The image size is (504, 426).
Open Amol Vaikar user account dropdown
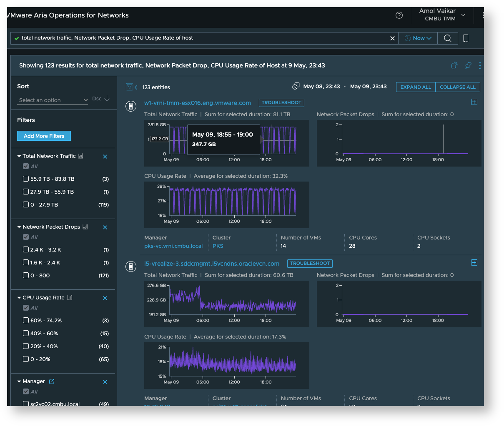(442, 15)
